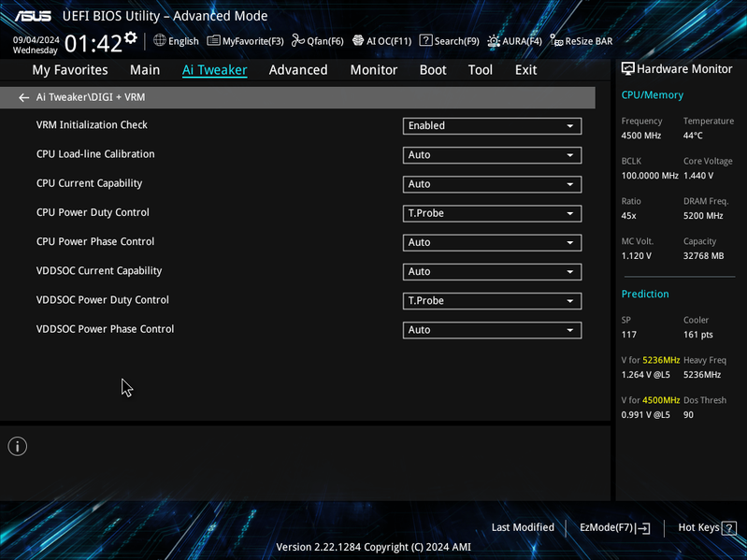
Task: Click the CPU Power Phase Control label
Action: point(95,241)
